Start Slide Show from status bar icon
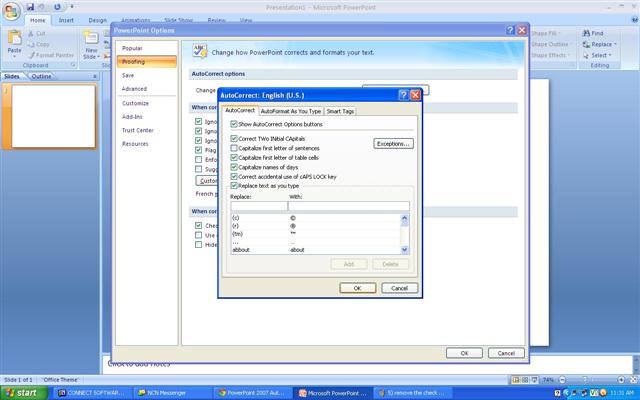 pos(534,380)
